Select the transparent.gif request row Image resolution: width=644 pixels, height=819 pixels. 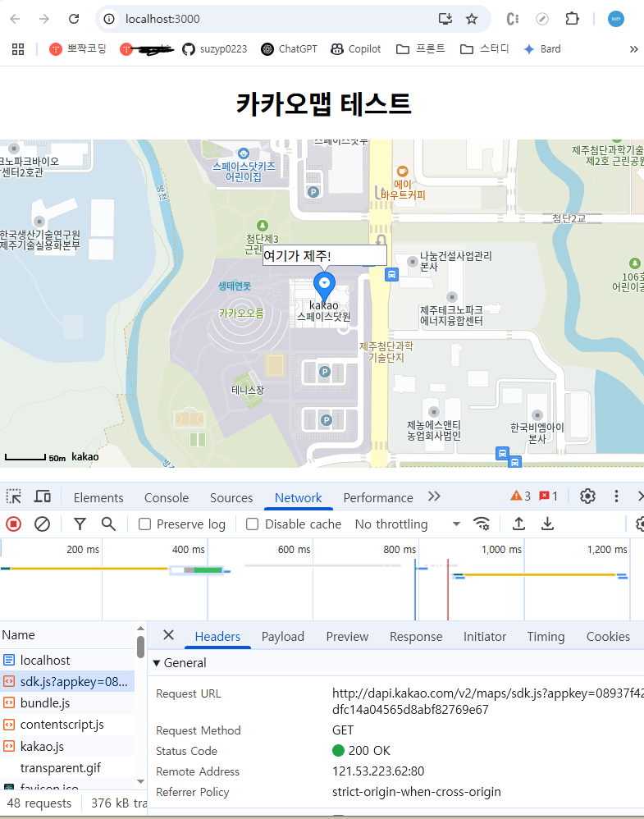[x=67, y=768]
